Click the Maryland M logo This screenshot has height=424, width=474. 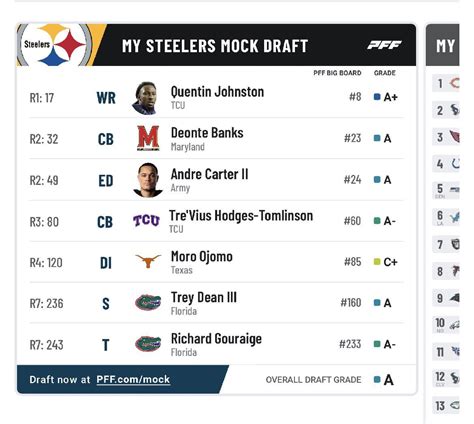pos(148,138)
